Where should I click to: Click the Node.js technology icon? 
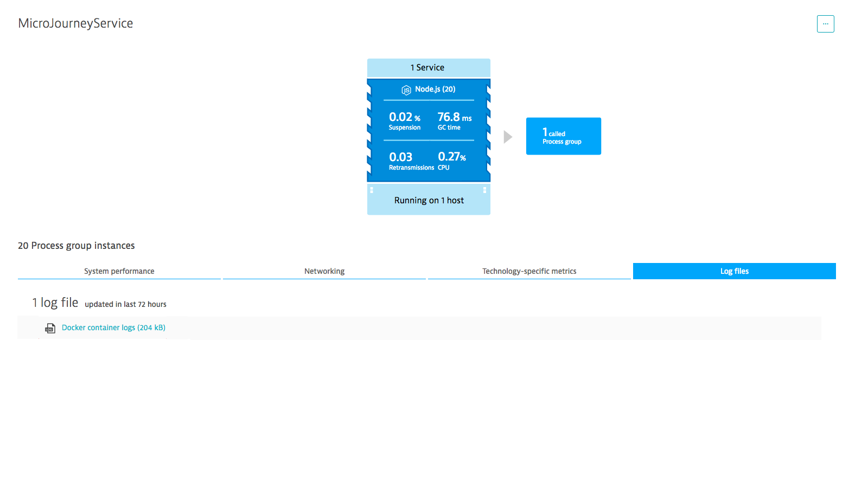[x=406, y=90]
